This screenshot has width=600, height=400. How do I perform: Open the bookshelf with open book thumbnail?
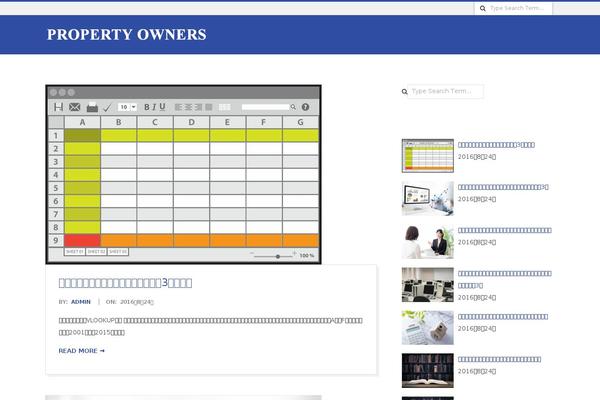[x=428, y=371]
